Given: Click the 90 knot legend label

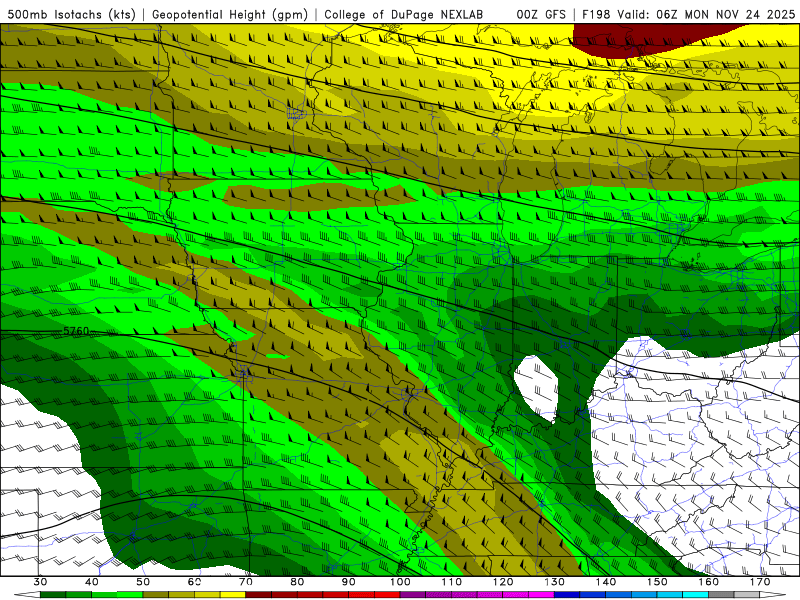Looking at the screenshot, I should 348,582.
